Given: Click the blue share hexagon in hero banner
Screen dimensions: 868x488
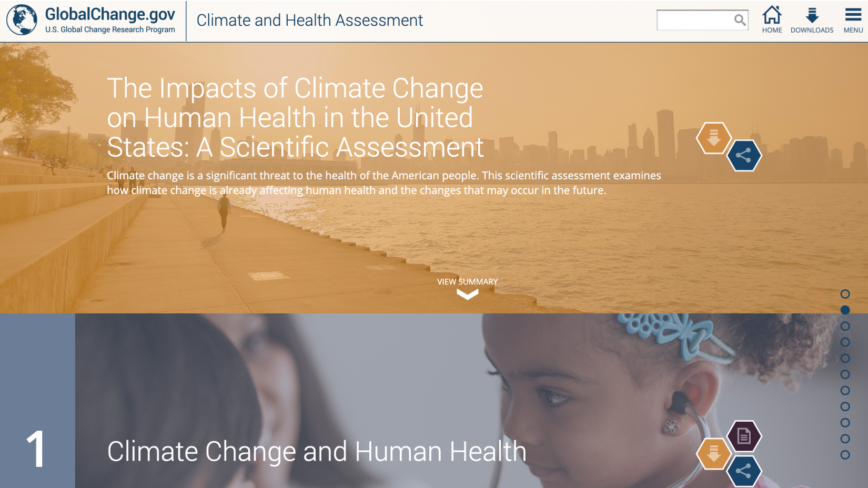Looking at the screenshot, I should click(744, 155).
